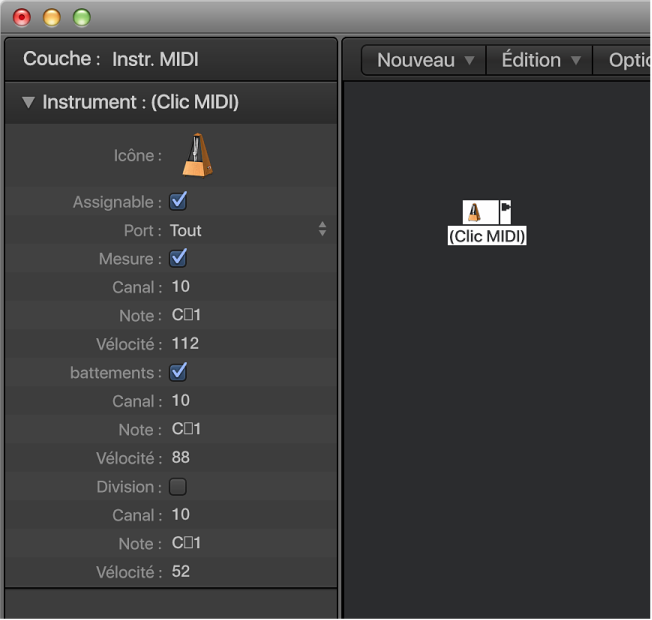This screenshot has width=652, height=620.
Task: Click the metronome icon in inspector
Action: click(x=197, y=155)
